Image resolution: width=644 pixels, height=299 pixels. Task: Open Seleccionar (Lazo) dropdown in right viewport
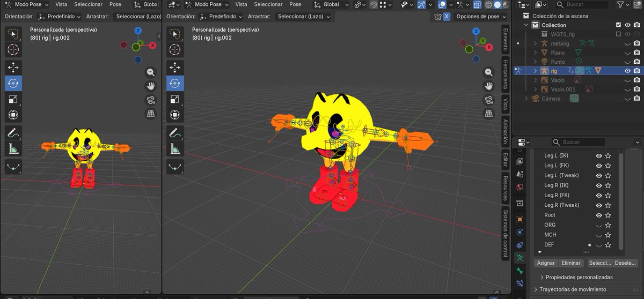(303, 17)
